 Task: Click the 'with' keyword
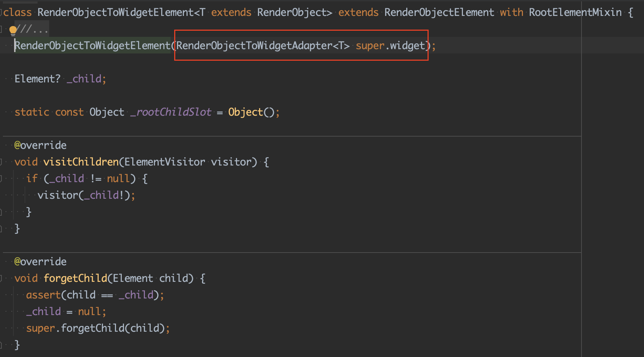pyautogui.click(x=511, y=13)
